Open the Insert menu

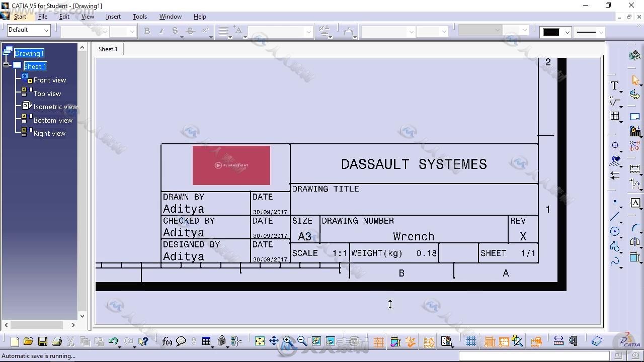point(113,17)
